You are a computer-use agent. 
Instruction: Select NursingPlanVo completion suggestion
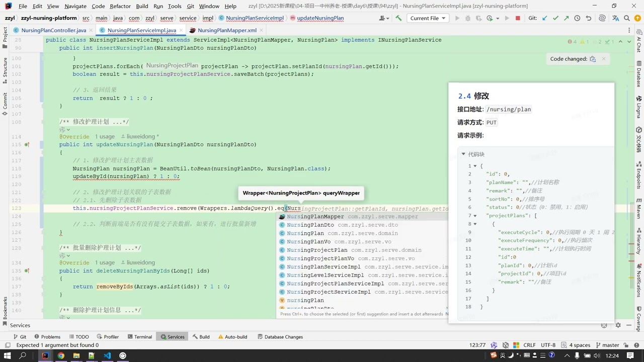point(361,241)
